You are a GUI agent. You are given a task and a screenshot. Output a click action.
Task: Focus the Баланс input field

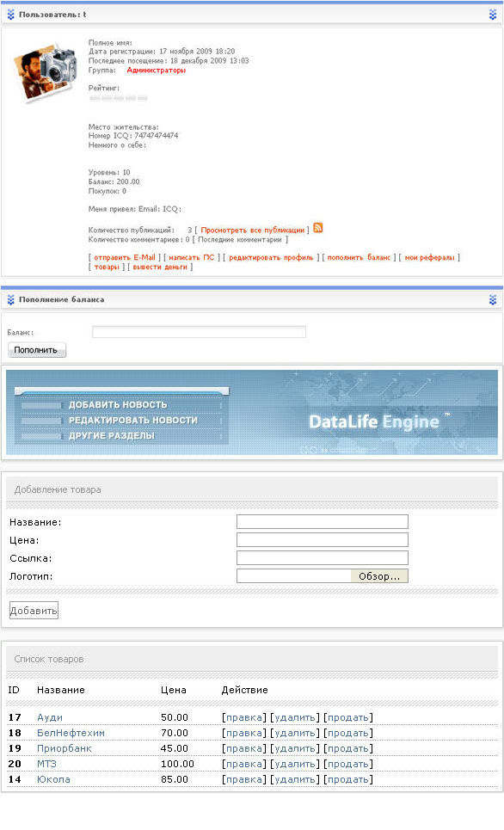click(199, 332)
